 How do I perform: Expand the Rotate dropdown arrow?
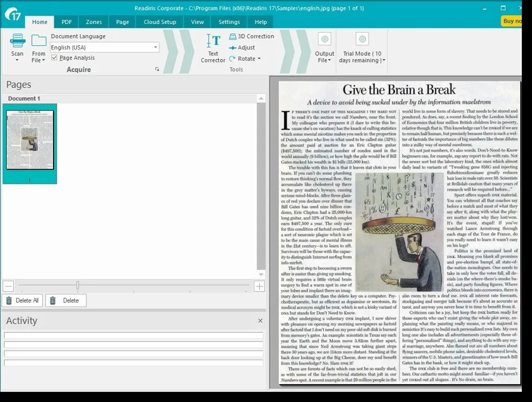coord(259,59)
